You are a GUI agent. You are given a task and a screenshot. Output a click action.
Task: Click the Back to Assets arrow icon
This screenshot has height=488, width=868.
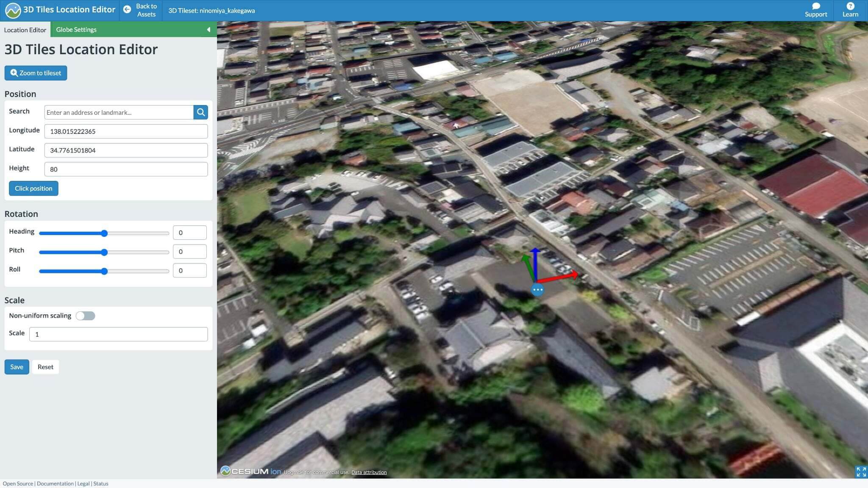click(127, 9)
